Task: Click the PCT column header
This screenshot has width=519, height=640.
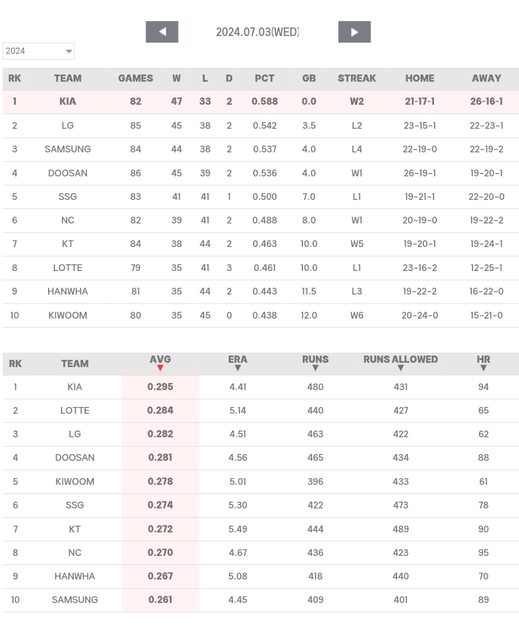Action: tap(264, 78)
